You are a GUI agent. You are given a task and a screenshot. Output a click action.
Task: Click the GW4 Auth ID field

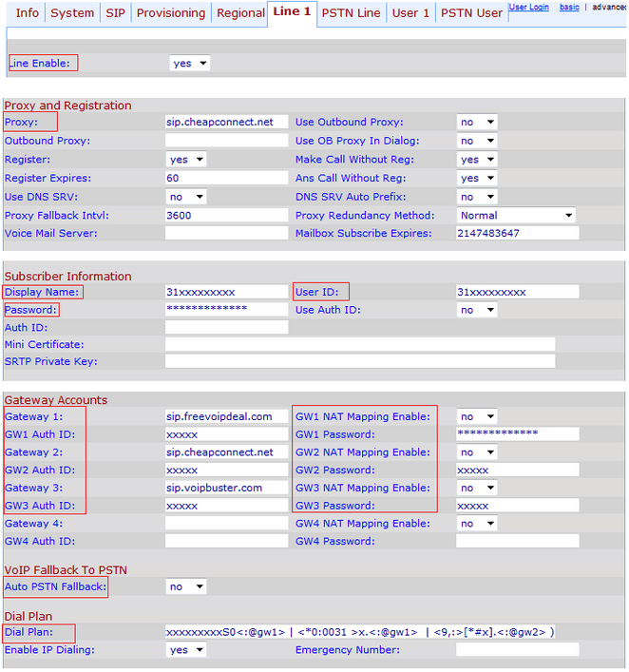(227, 541)
